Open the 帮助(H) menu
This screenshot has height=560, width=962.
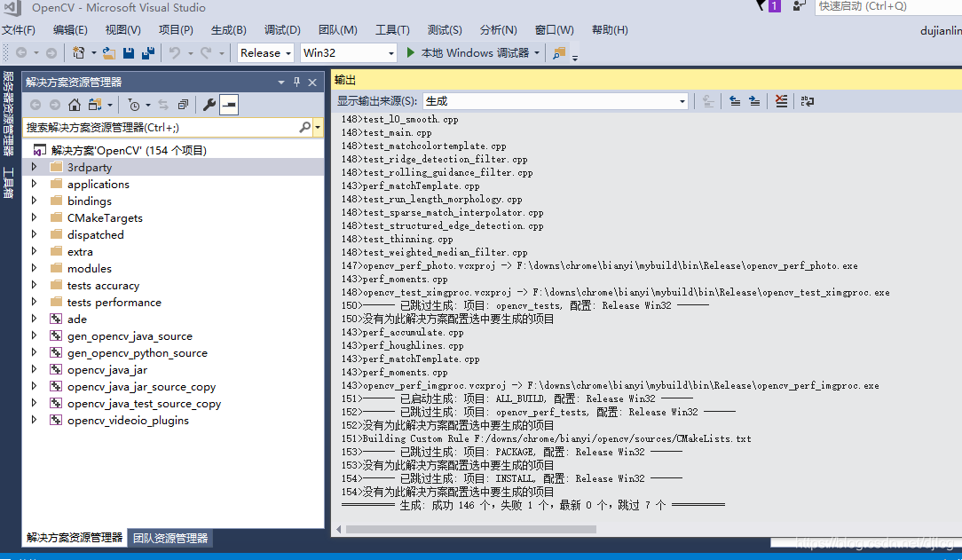(610, 30)
